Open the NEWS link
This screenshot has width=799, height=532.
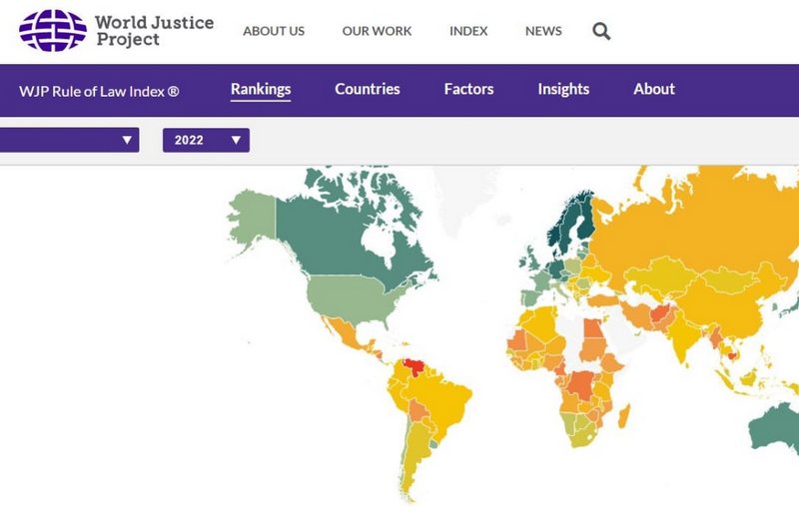point(543,31)
